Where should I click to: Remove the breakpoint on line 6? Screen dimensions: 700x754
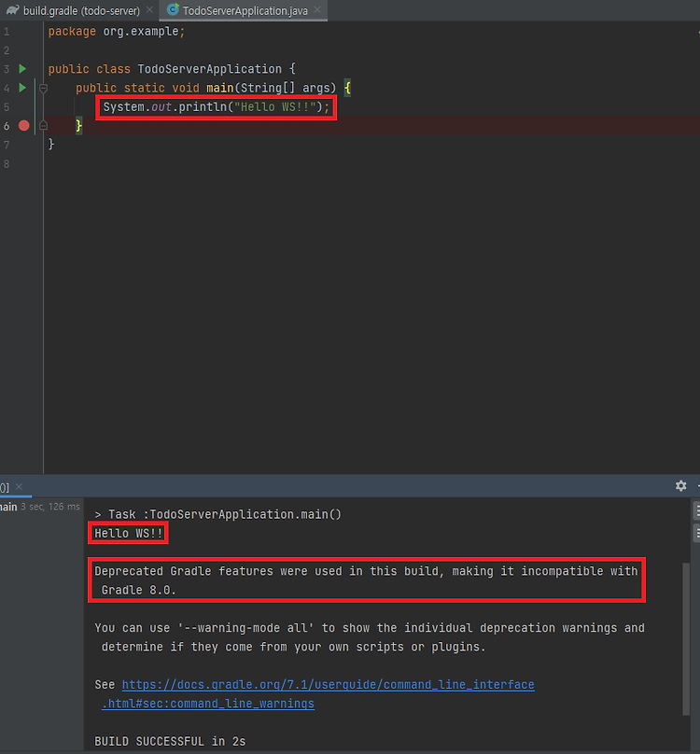click(23, 125)
